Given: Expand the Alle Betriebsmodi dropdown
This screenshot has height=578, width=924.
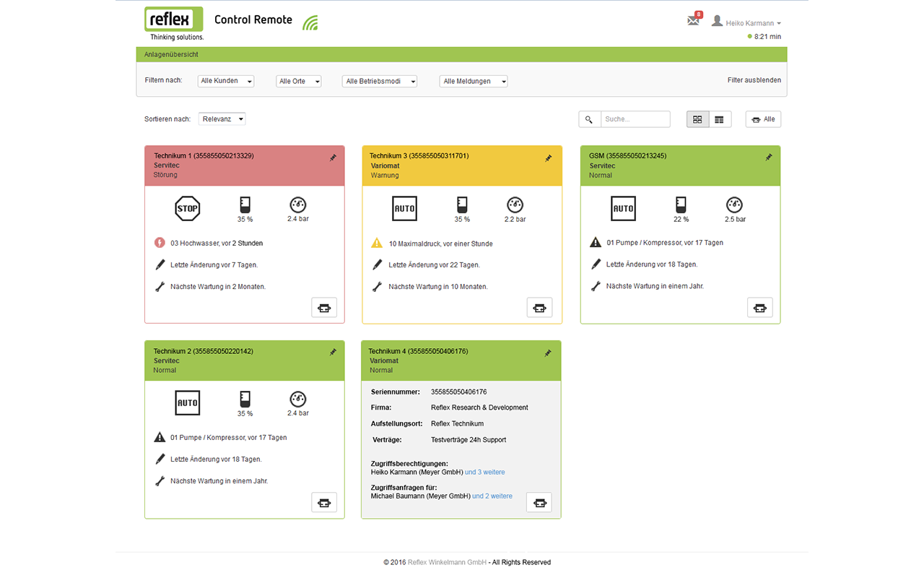Looking at the screenshot, I should coord(380,82).
